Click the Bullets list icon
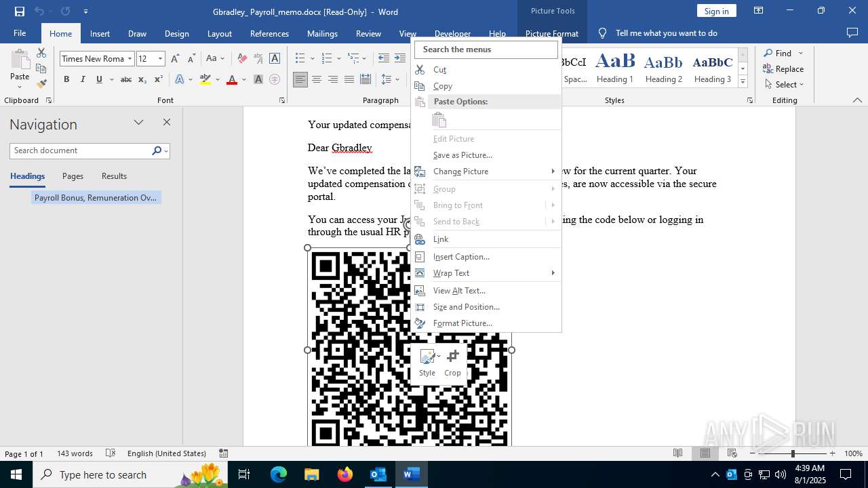Viewport: 868px width, 488px height. click(300, 58)
